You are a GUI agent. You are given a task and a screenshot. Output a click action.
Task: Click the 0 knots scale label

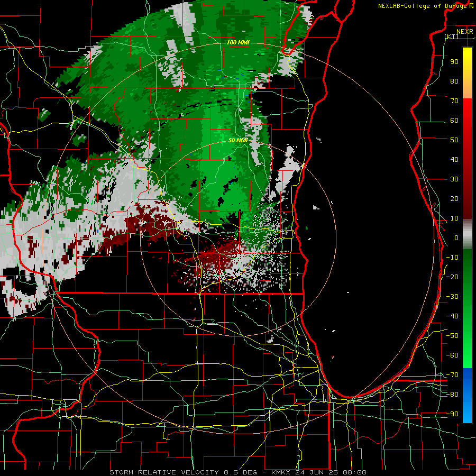456,237
